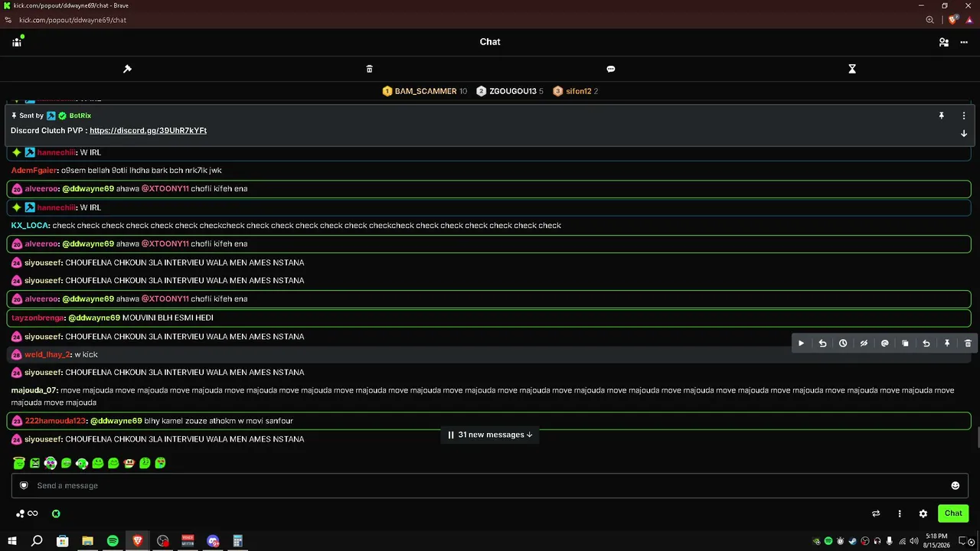This screenshot has width=980, height=551.
Task: View site information icon beside URL
Action: (8, 20)
